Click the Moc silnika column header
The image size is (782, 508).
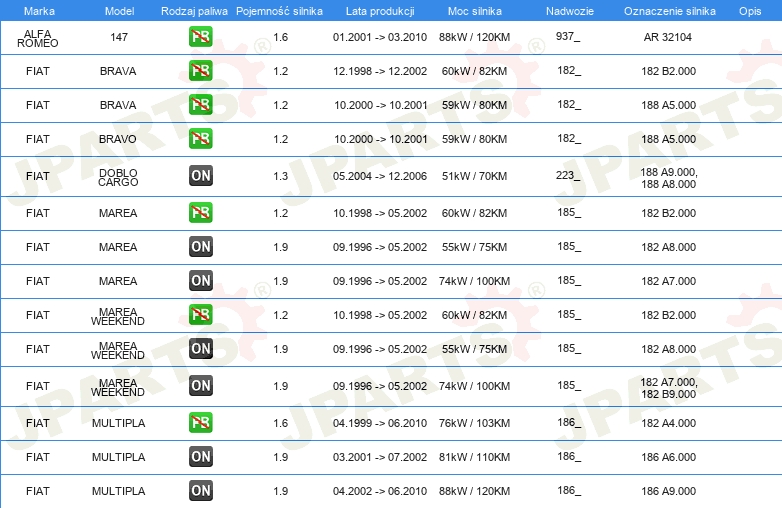point(474,11)
